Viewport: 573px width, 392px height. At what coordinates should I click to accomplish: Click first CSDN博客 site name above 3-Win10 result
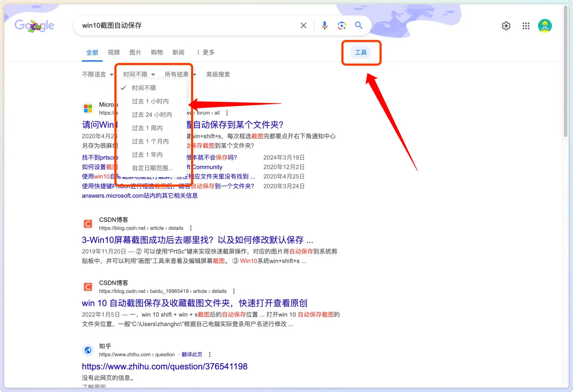click(x=114, y=220)
